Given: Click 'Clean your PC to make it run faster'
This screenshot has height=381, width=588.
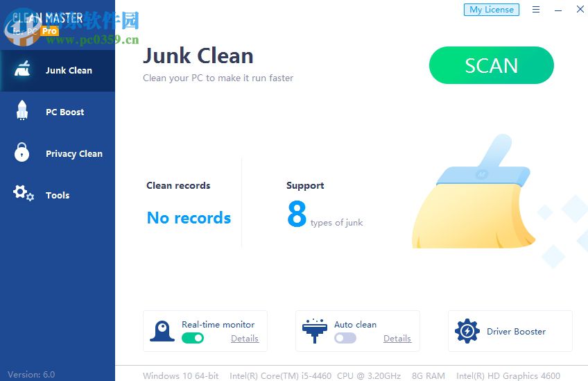Looking at the screenshot, I should (x=218, y=78).
